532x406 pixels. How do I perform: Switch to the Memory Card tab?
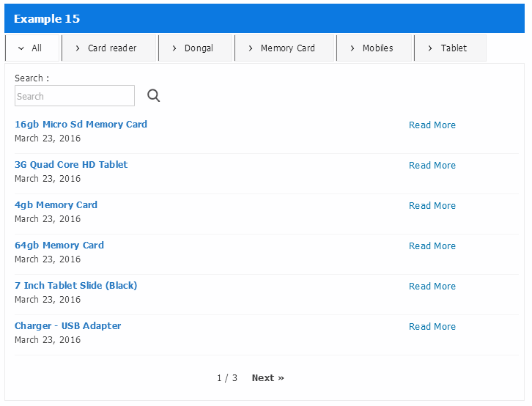pyautogui.click(x=284, y=48)
